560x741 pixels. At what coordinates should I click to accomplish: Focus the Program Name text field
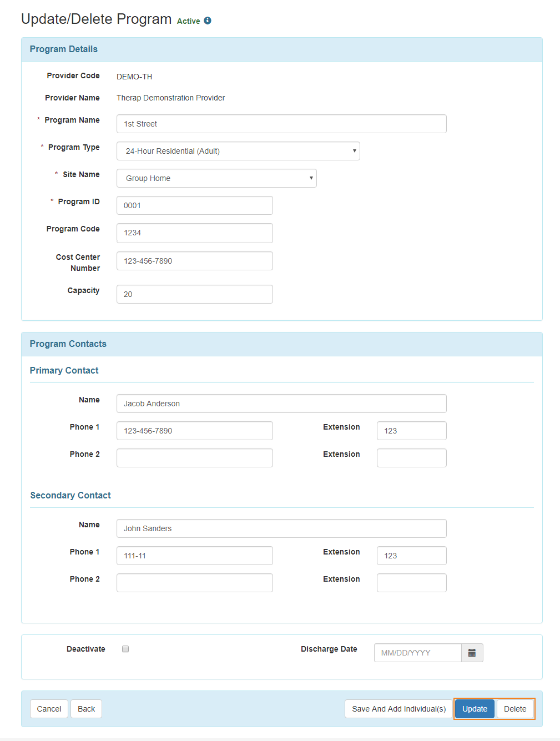pos(281,124)
